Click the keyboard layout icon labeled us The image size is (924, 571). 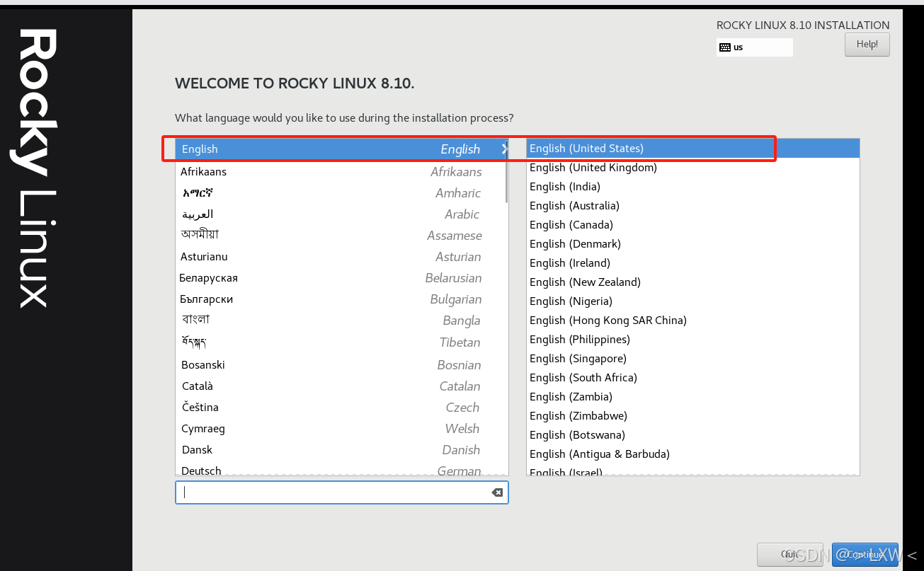(x=725, y=47)
